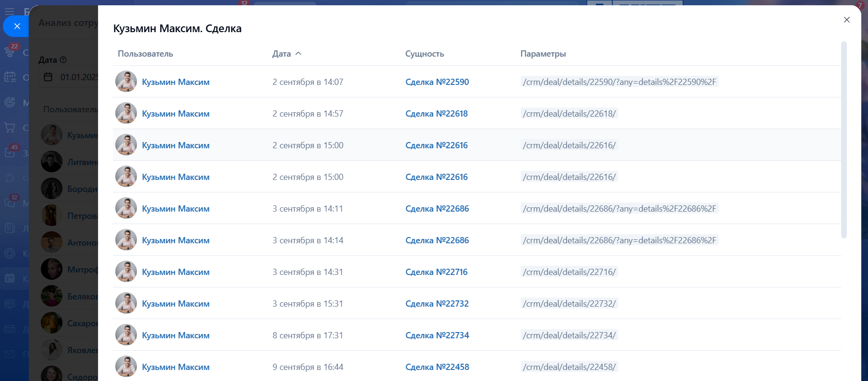The height and width of the screenshot is (381, 868).
Task: Click the avatar in the Сделка №22716 row
Action: click(x=126, y=272)
